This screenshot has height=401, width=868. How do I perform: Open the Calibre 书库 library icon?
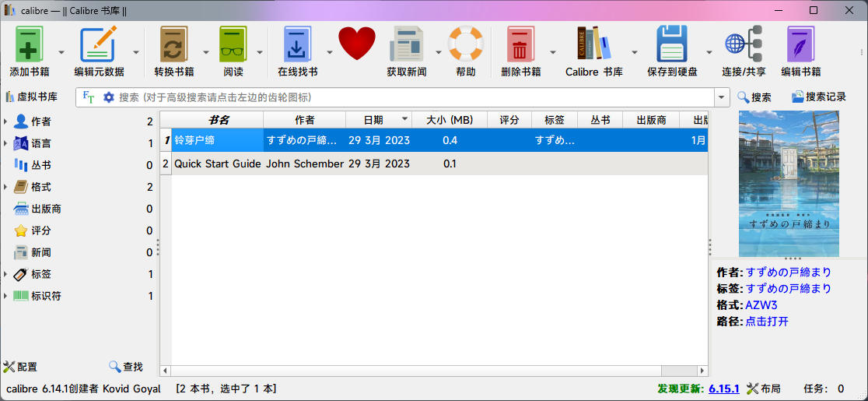(594, 44)
